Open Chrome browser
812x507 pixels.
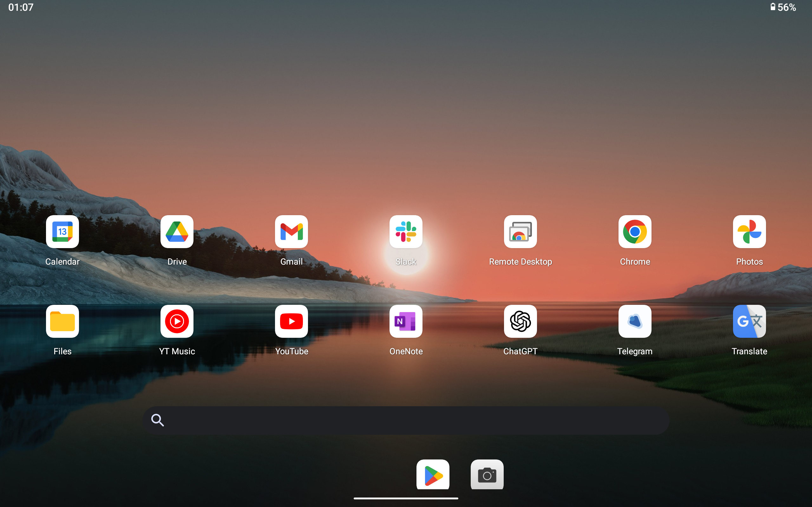(x=634, y=232)
